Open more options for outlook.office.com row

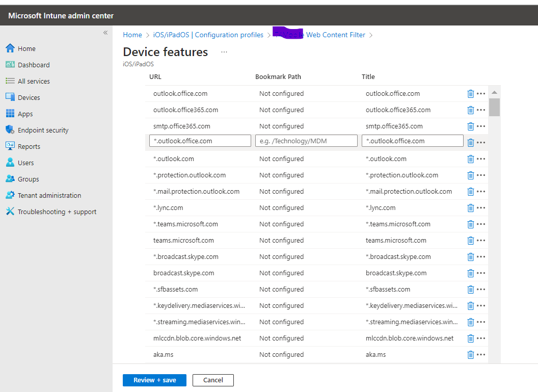(x=481, y=93)
